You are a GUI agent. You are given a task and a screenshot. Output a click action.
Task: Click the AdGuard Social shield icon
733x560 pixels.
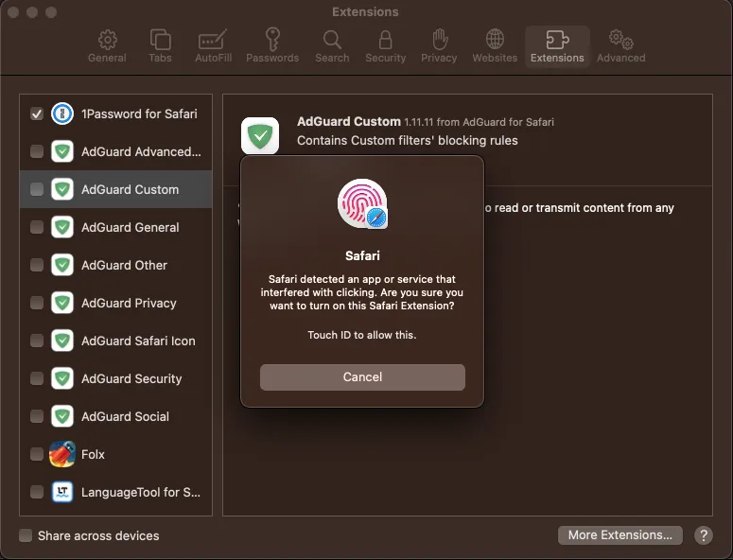tap(62, 416)
